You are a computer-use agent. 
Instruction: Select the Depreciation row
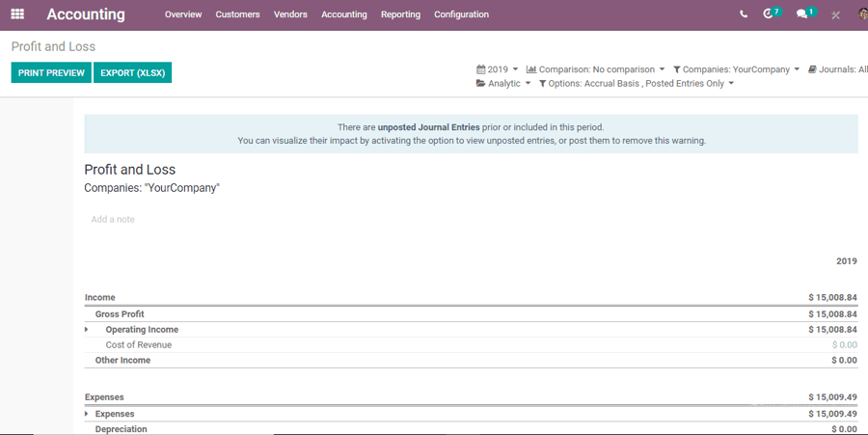[471, 429]
